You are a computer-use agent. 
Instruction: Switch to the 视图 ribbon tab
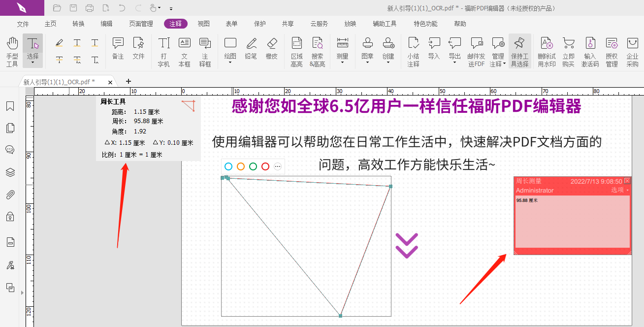pos(204,23)
